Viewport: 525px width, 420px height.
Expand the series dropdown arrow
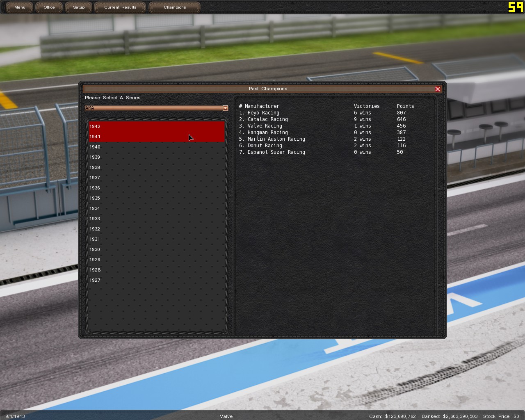pos(225,108)
